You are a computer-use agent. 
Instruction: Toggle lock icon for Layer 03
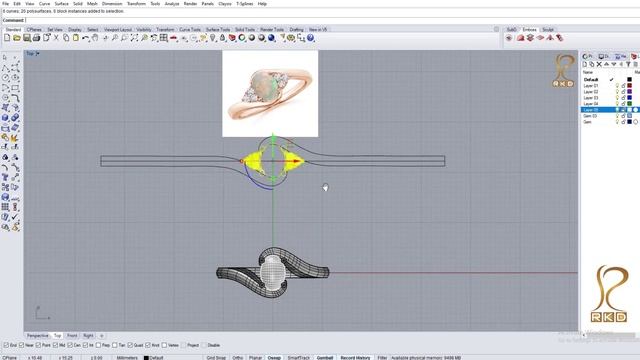[x=623, y=98]
